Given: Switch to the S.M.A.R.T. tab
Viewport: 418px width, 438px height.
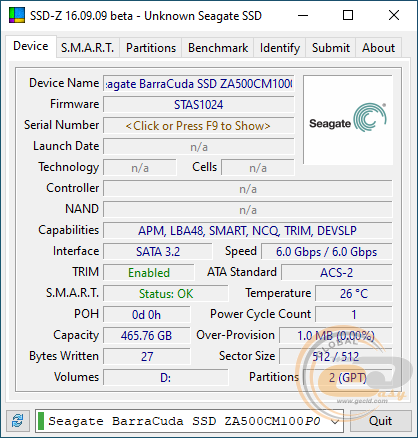Looking at the screenshot, I should click(88, 48).
